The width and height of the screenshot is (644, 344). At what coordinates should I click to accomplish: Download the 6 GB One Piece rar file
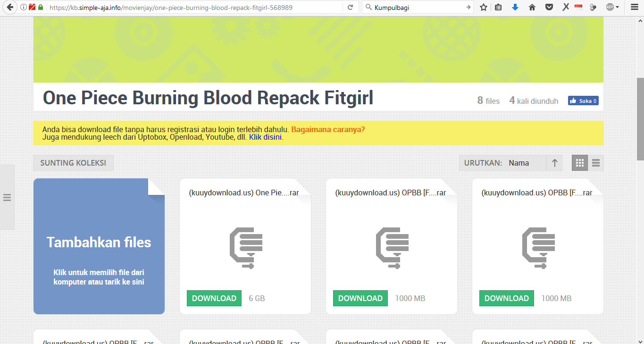click(214, 298)
